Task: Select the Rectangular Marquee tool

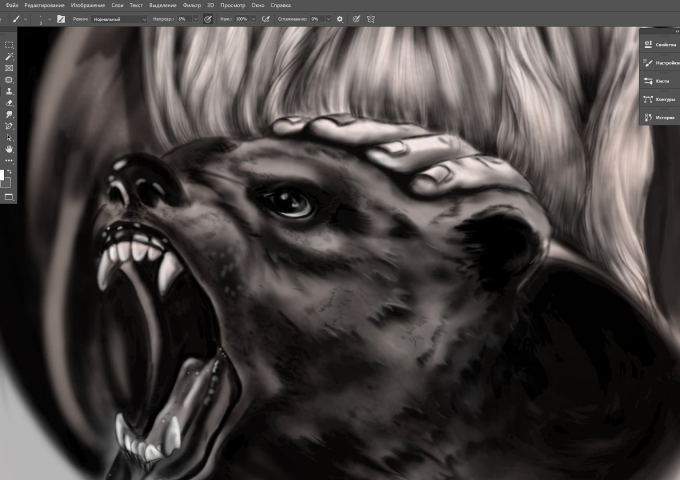Action: coord(9,45)
